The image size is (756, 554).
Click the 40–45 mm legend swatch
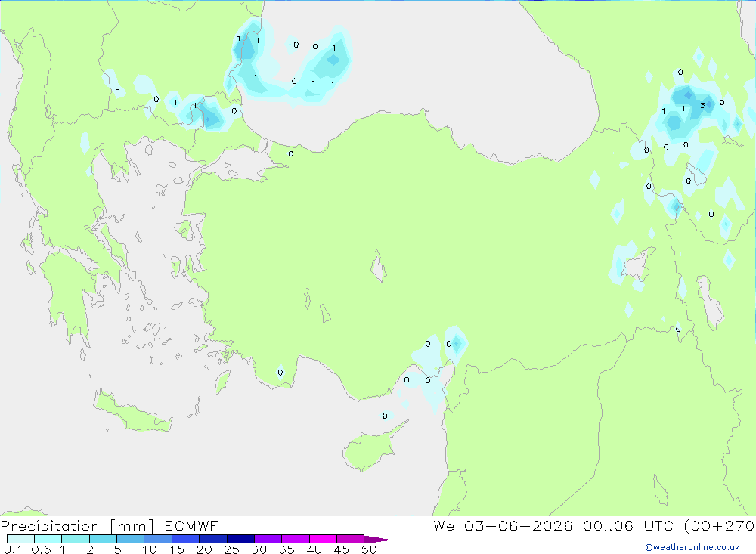coord(323,539)
